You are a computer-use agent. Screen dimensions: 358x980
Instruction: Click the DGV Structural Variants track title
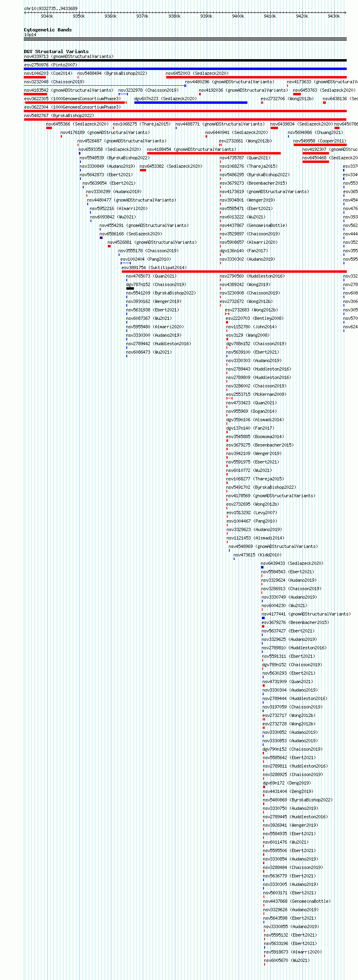coord(56,51)
